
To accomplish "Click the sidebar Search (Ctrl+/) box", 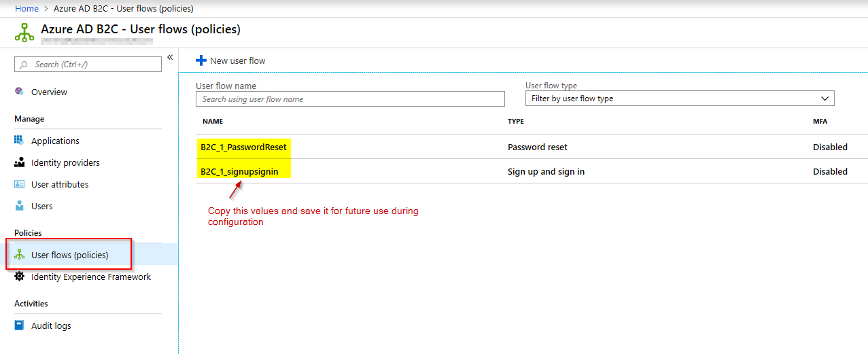I will coord(88,65).
